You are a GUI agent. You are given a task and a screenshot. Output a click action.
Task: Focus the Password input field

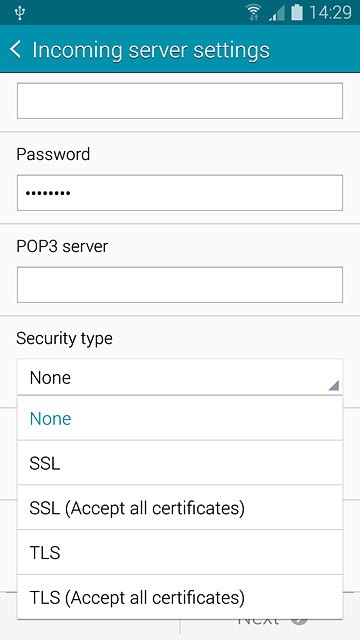180,193
